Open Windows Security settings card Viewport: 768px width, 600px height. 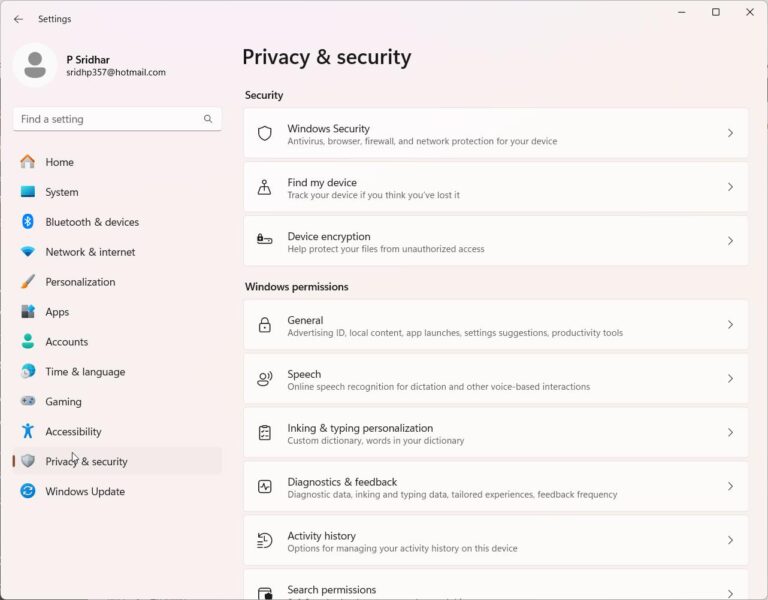(496, 133)
